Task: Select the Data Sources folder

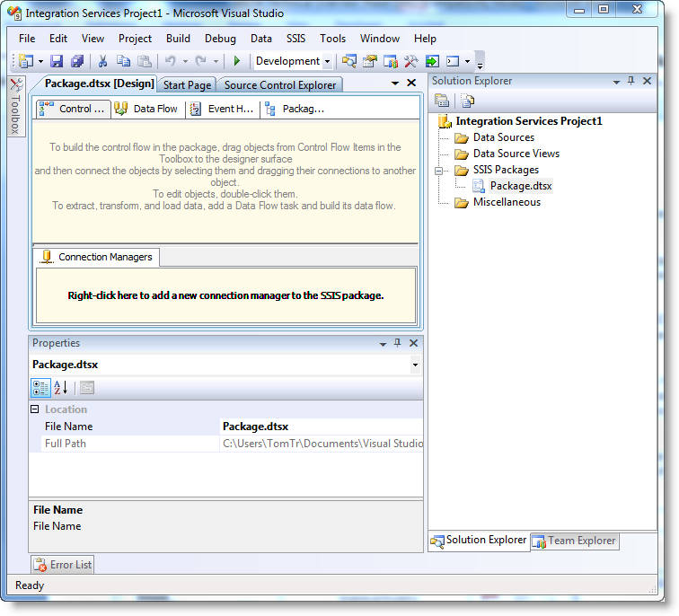Action: (x=504, y=137)
